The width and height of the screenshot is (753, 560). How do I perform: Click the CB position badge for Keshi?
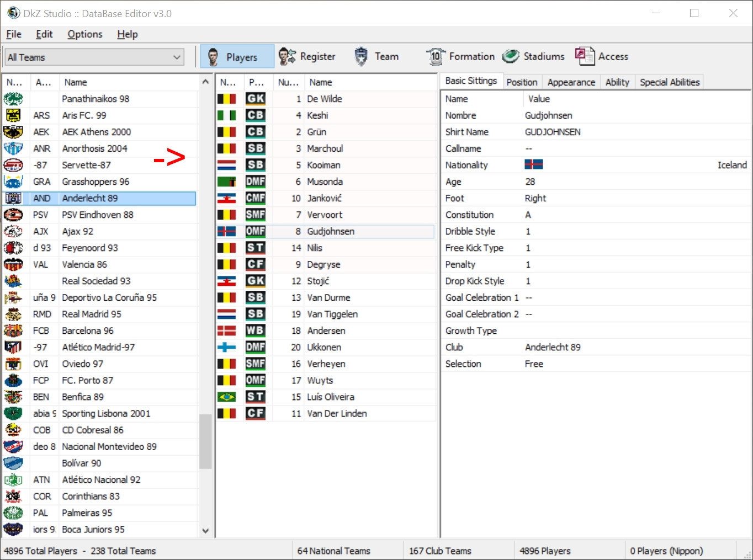pyautogui.click(x=256, y=115)
